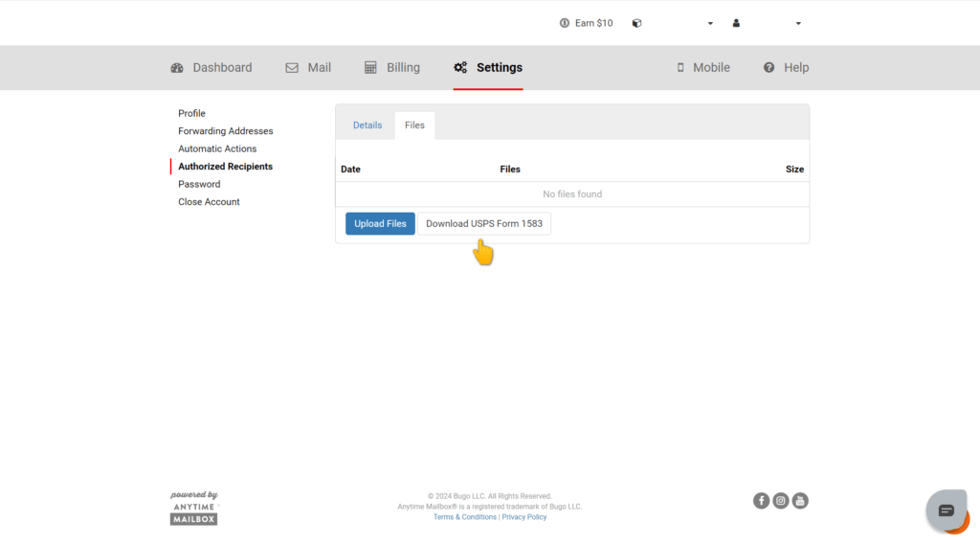Click the mailbox cube icon in header

pos(636,23)
